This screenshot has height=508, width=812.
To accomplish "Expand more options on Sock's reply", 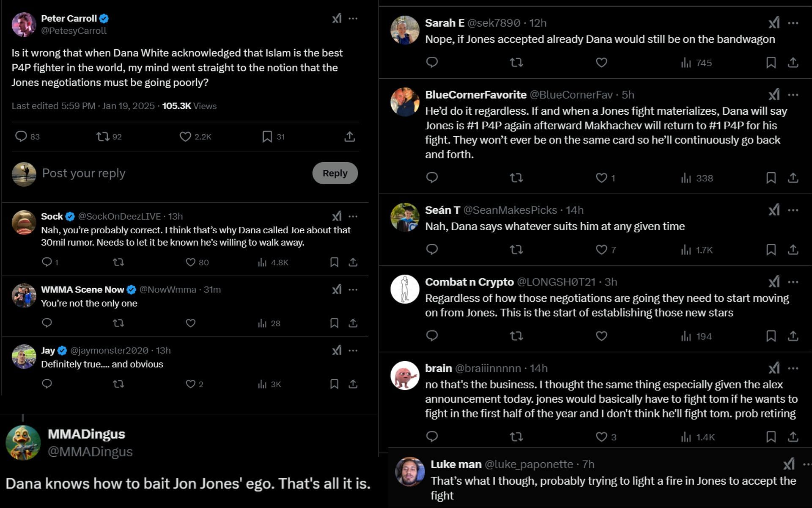I will 355,216.
